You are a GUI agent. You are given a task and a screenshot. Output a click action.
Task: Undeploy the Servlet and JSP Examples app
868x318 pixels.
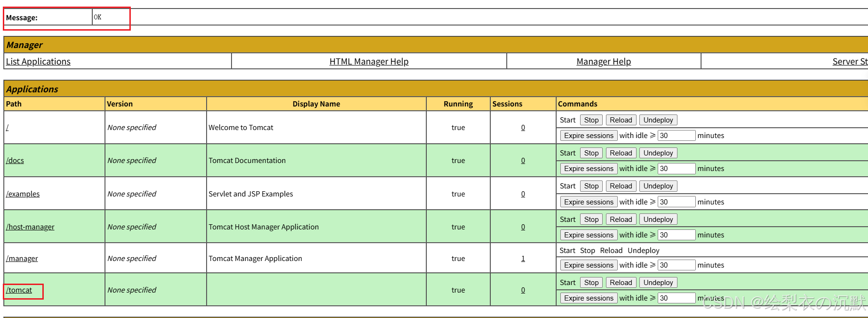[658, 186]
